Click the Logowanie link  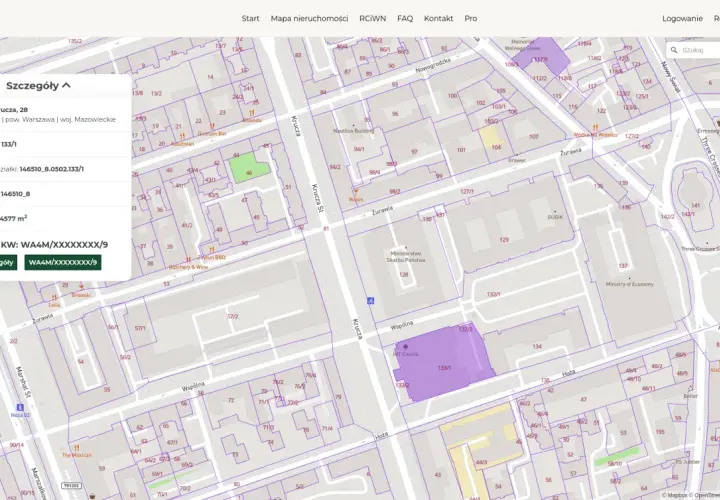(x=682, y=18)
